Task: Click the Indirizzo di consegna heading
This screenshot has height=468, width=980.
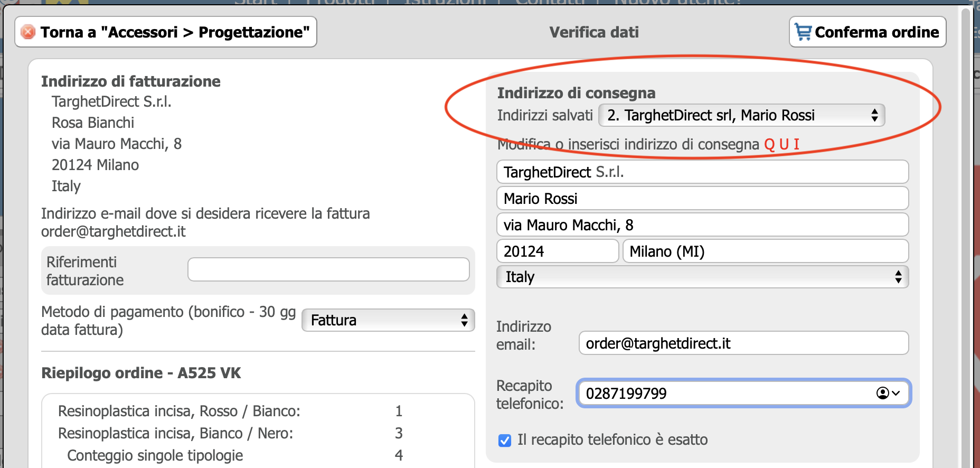Action: point(576,93)
